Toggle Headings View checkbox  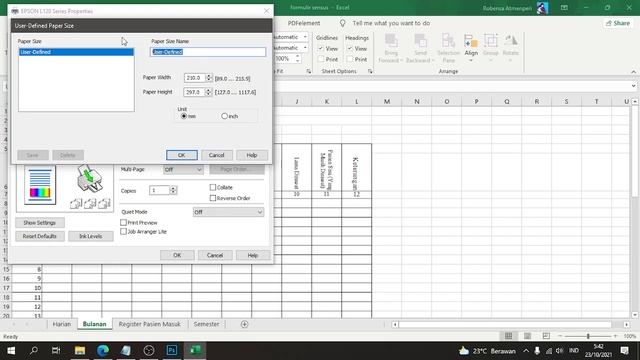click(350, 49)
